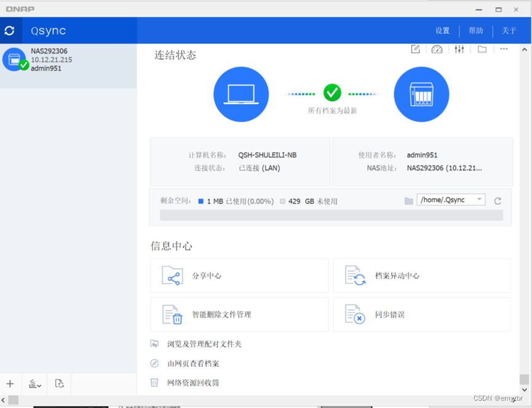Viewport: 532px width, 408px height.
Task: Click the computer name QSH-SHULEILI-NB
Action: 268,155
